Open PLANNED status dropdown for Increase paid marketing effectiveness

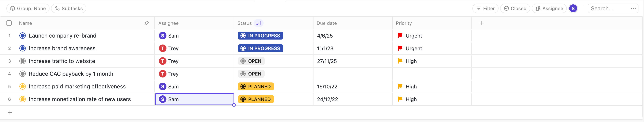256,87
